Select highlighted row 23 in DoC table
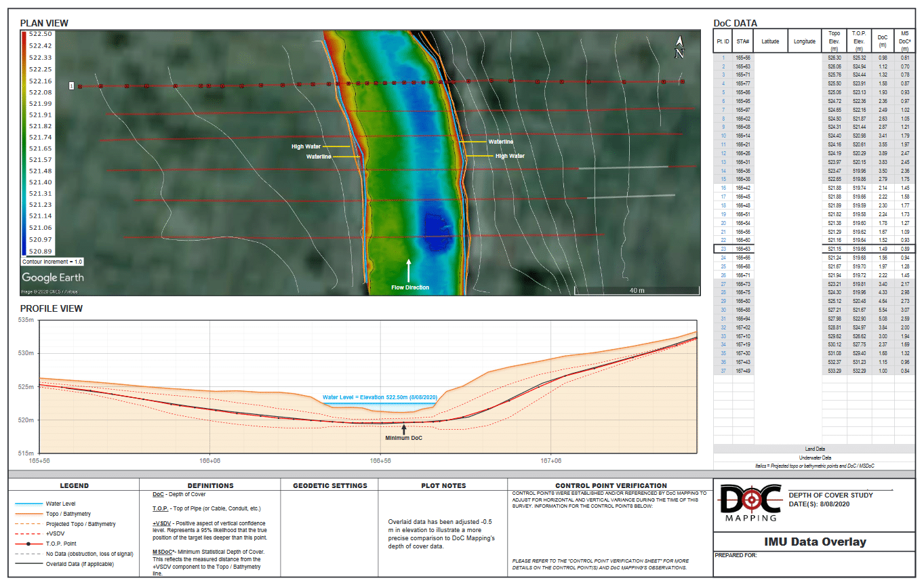924x587 pixels. pyautogui.click(x=813, y=249)
